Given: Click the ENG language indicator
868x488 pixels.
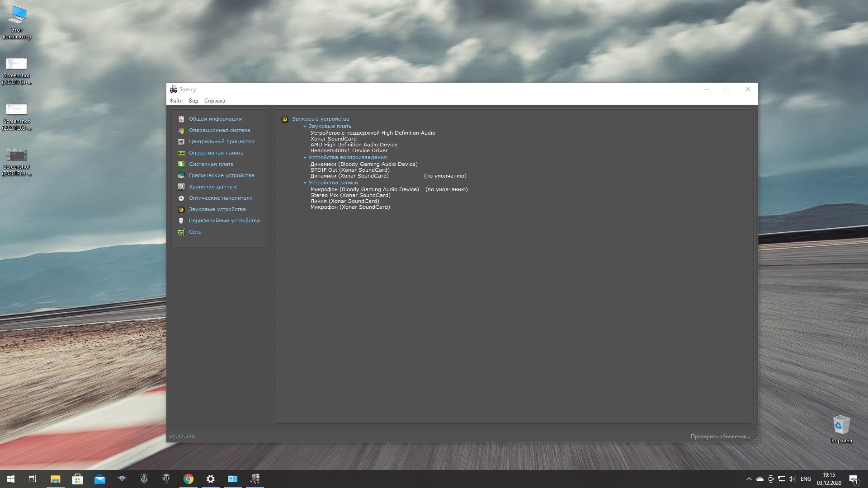Looking at the screenshot, I should point(806,479).
